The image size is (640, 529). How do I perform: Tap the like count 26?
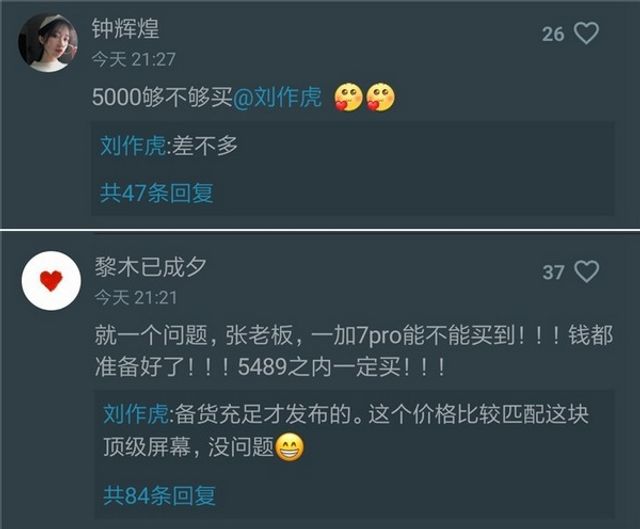coord(553,34)
